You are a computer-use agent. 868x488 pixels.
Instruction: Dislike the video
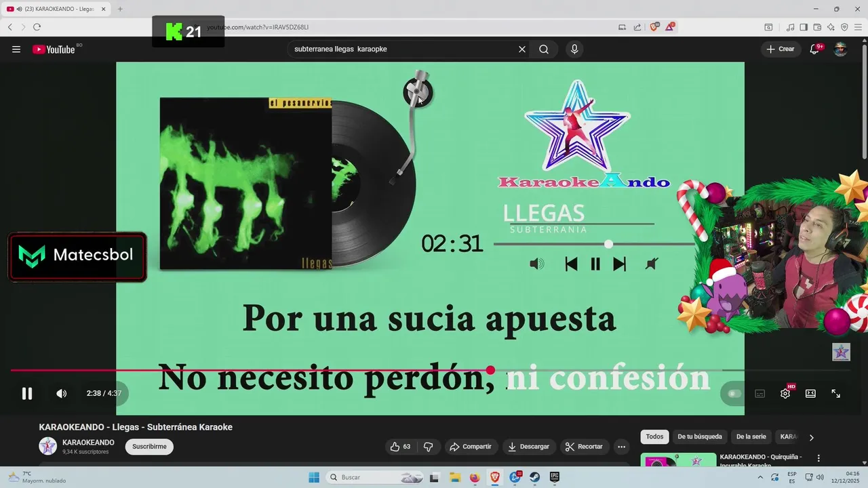(x=429, y=447)
